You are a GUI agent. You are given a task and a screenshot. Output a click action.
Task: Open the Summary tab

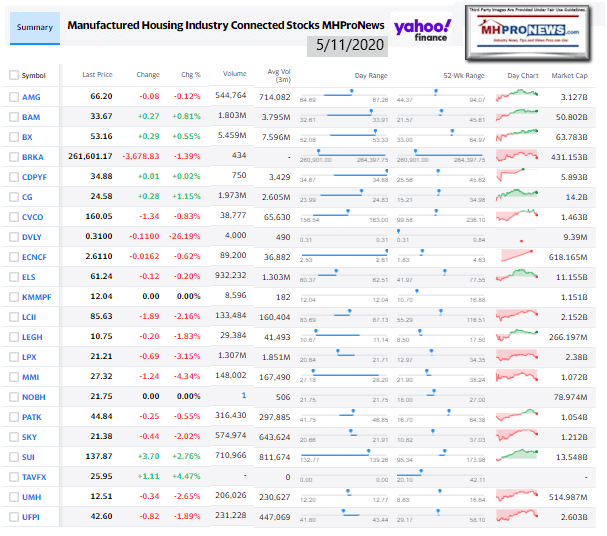pos(32,29)
